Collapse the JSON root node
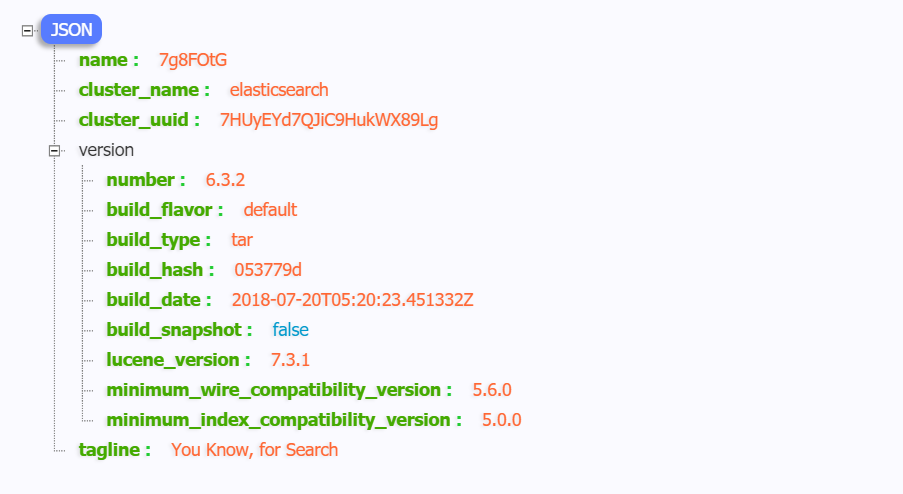Screen dimensions: 903x494 click(27, 31)
